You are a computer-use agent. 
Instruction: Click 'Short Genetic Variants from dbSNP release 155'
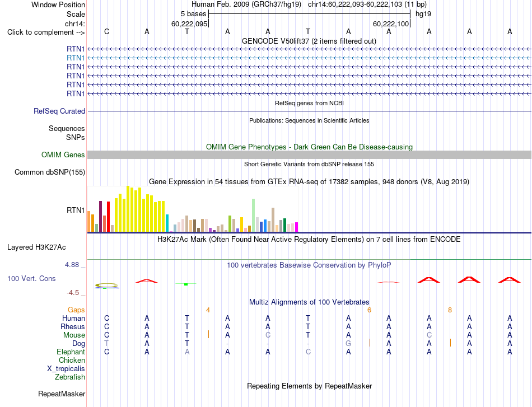pos(309,164)
